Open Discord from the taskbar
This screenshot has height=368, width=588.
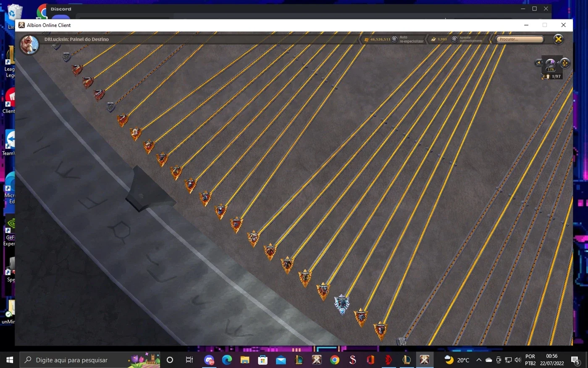click(x=209, y=360)
